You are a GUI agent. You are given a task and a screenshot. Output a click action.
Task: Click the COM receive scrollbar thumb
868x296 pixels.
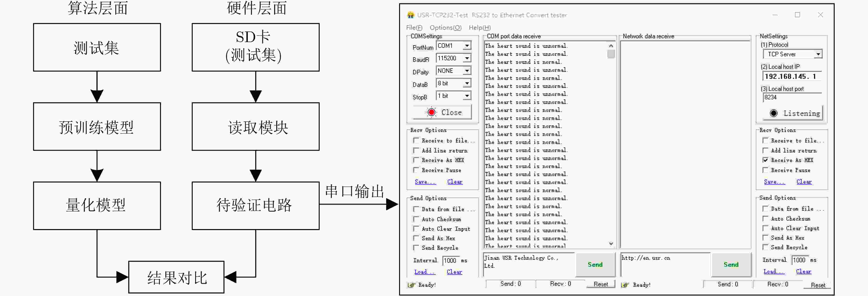click(x=611, y=54)
